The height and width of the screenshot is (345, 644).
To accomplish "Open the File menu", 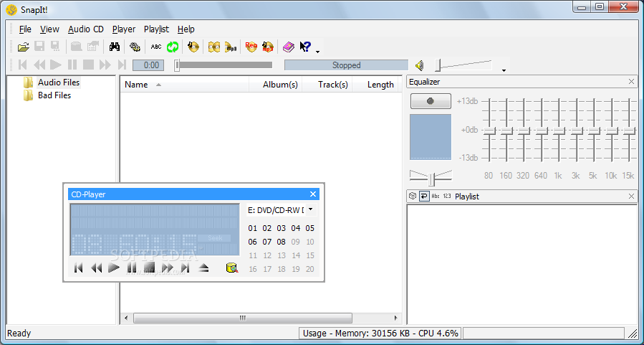I will tap(25, 29).
